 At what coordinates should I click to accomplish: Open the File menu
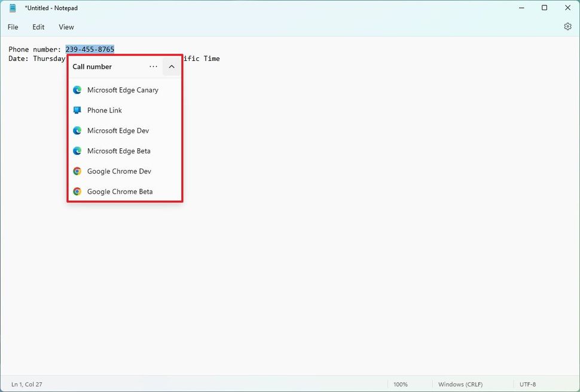[13, 27]
